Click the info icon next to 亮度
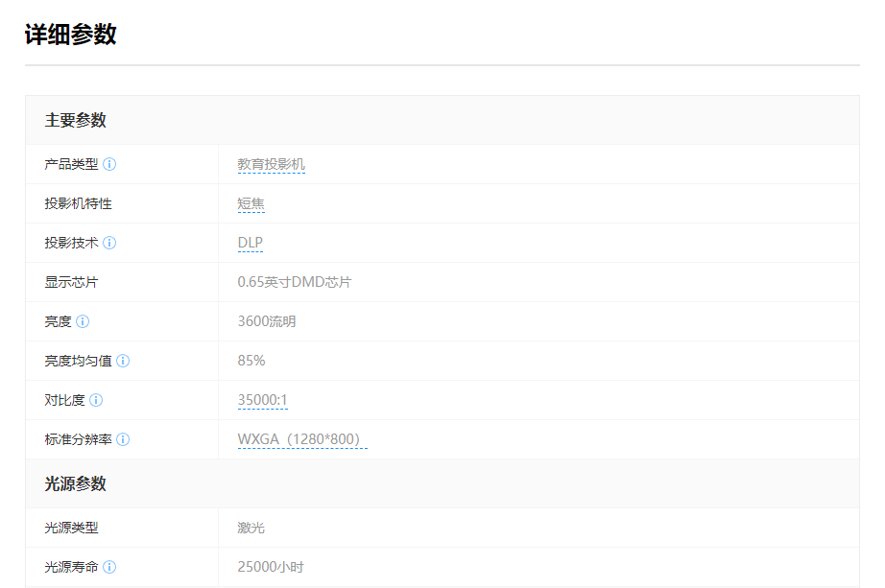This screenshot has height=588, width=885. (x=83, y=321)
